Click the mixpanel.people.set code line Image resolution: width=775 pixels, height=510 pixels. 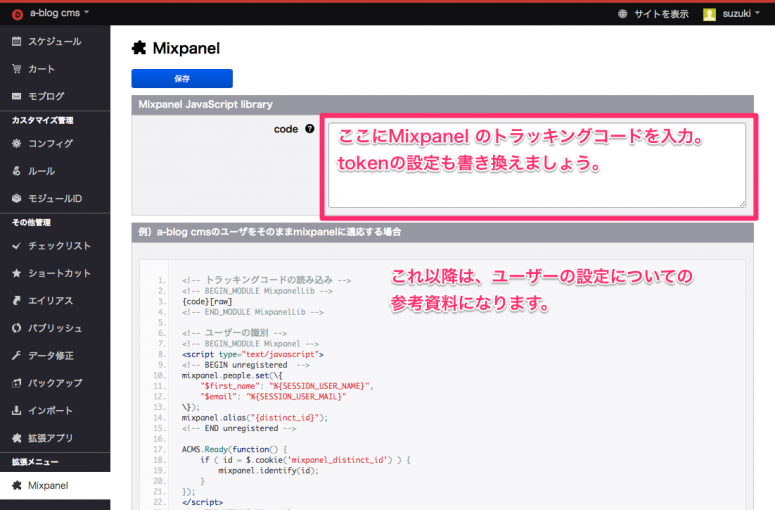pos(232,376)
